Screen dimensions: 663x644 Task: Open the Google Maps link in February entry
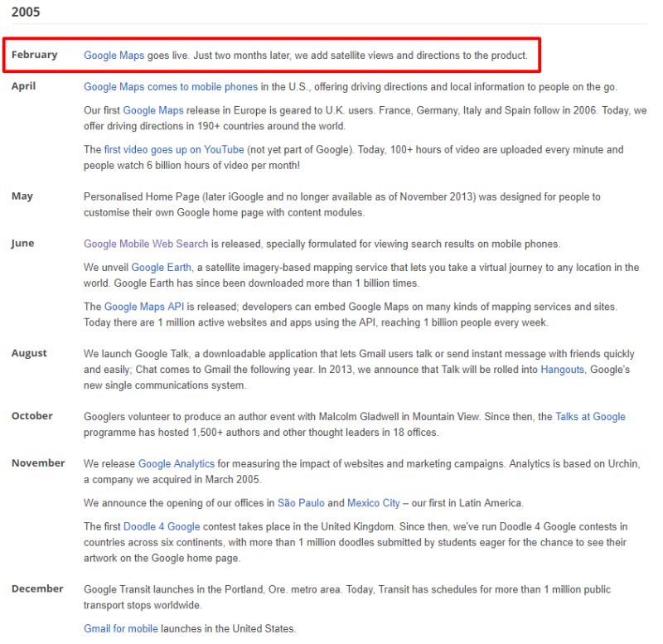click(x=114, y=56)
